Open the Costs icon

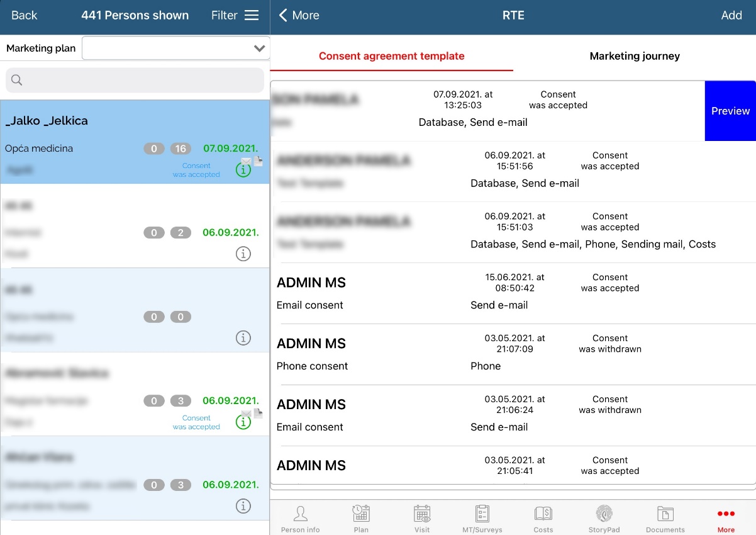click(543, 514)
